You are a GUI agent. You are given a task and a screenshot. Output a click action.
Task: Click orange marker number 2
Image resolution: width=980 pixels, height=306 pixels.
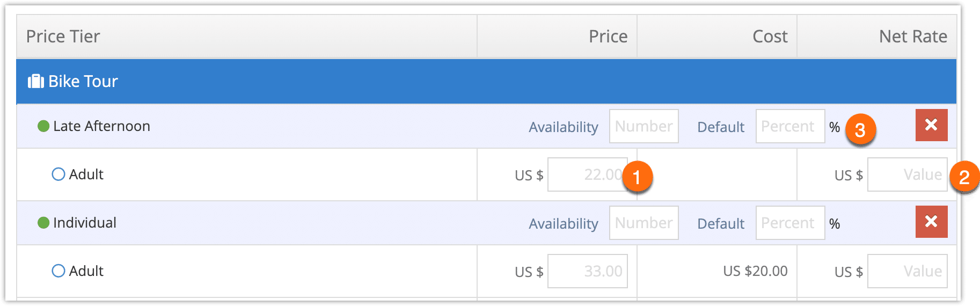point(964,177)
